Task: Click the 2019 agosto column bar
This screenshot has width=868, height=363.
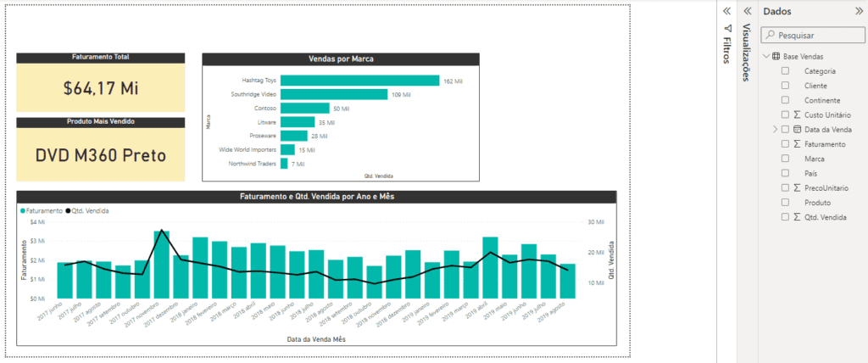Action: point(567,281)
